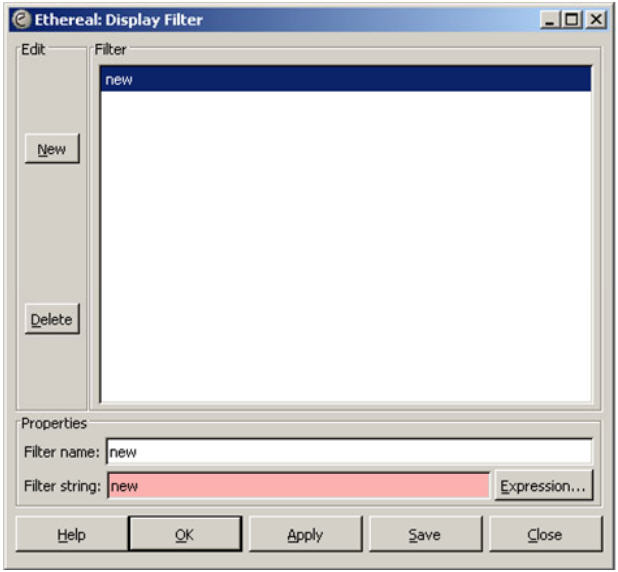Maximize the Display Filter window
This screenshot has width=618, height=572.
point(573,19)
